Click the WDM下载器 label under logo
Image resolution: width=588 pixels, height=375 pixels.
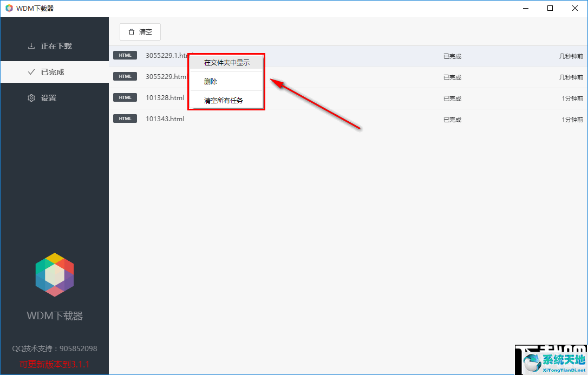(55, 316)
